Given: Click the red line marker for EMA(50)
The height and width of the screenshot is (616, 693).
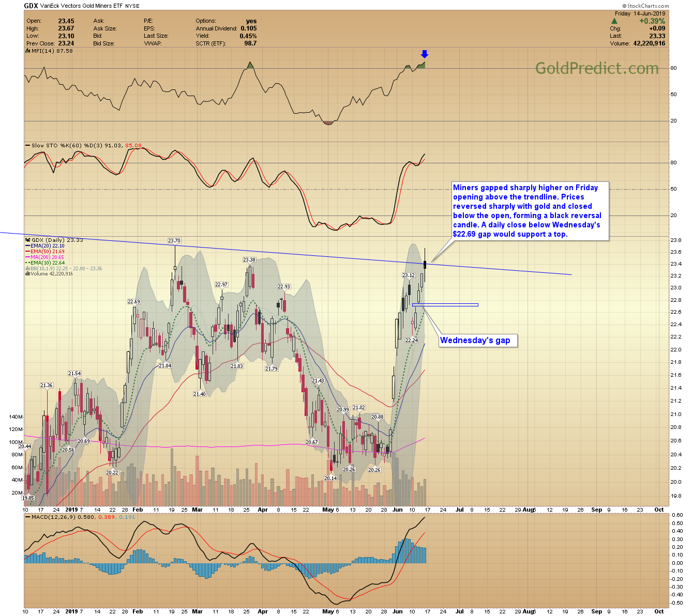Looking at the screenshot, I should (x=28, y=252).
